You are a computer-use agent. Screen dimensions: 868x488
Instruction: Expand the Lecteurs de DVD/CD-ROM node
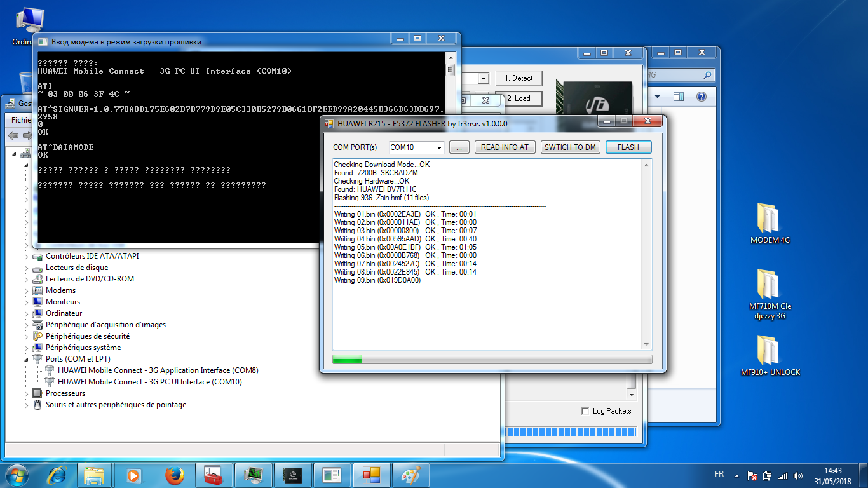coord(27,279)
